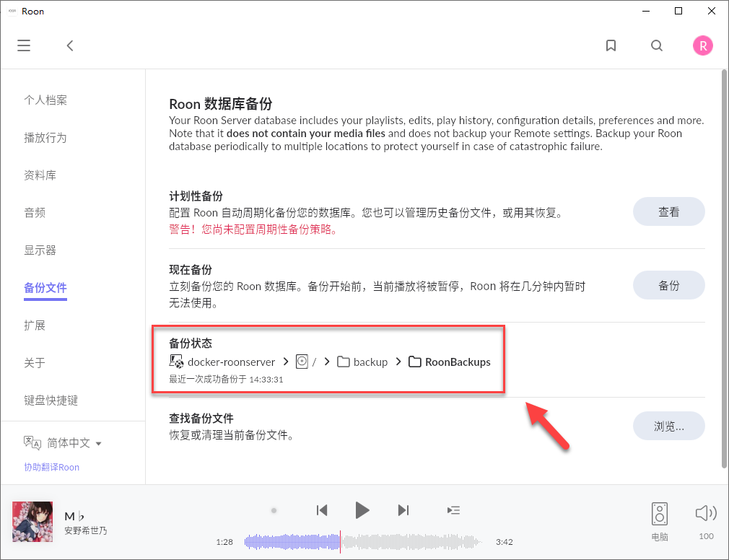Open the now-playing album art thumbnail
This screenshot has height=560, width=729.
click(x=32, y=522)
